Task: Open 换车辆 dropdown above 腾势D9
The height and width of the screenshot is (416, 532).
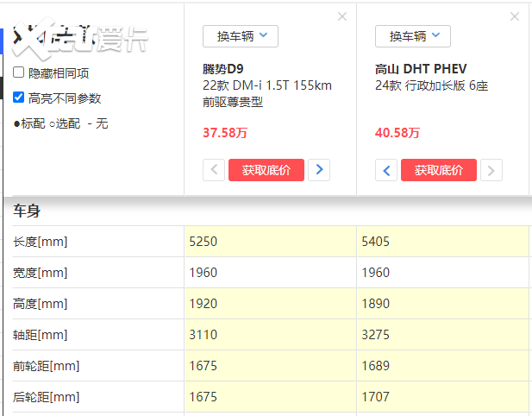Action: tap(241, 36)
